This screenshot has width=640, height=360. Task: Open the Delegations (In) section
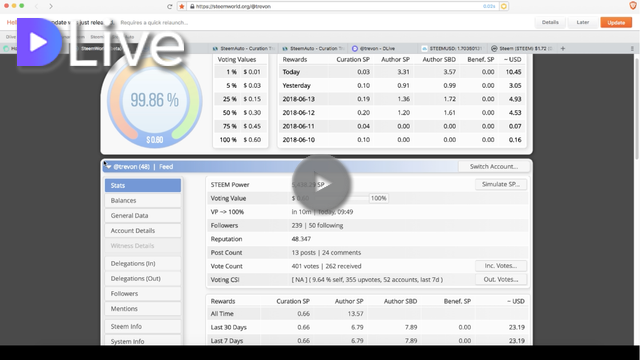143,264
